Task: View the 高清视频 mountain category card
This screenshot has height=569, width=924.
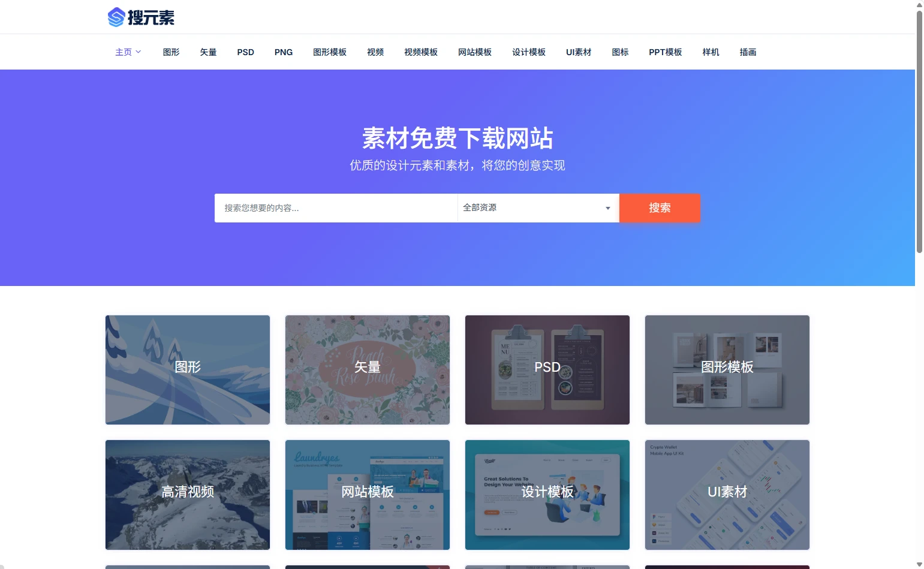Action: pos(188,495)
